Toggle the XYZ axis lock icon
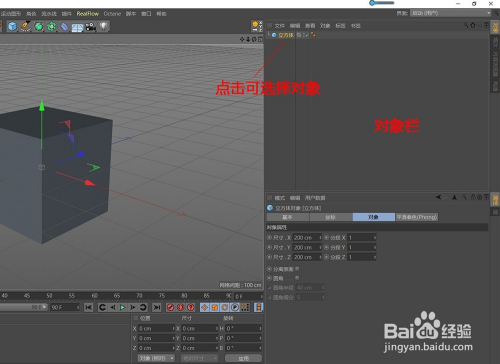 click(257, 26)
